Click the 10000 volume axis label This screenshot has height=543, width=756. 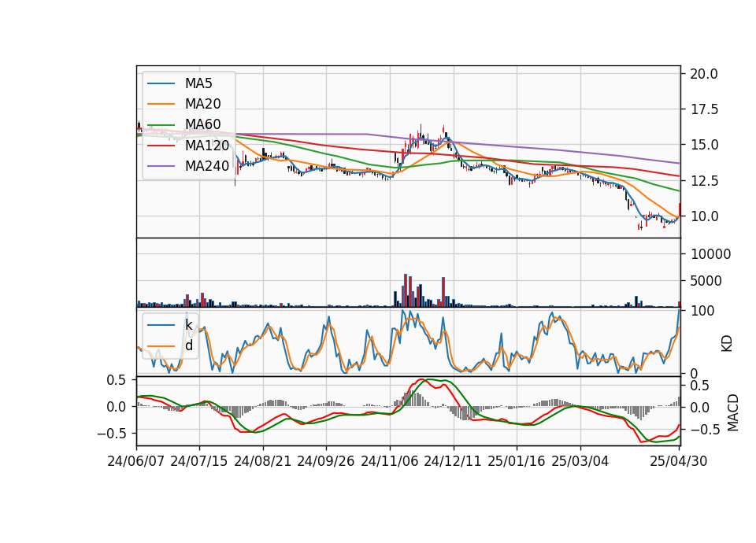coord(710,254)
